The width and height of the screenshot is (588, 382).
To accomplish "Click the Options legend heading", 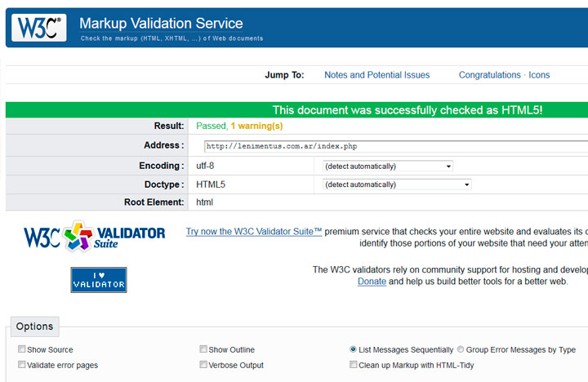I will (34, 326).
